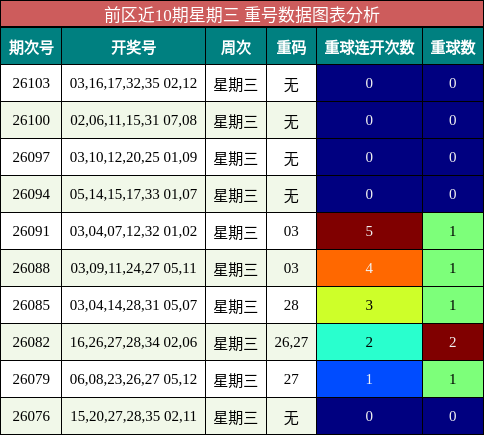This screenshot has width=484, height=435.
Task: Click the orange cell showing 4
Action: click(369, 268)
